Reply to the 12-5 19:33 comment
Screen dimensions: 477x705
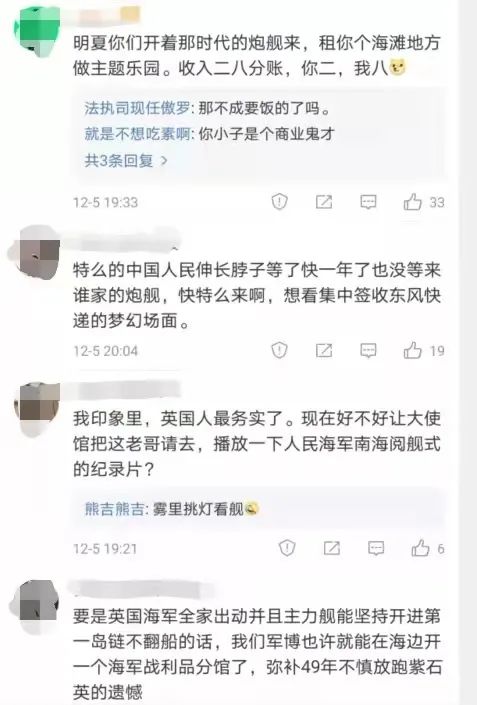tap(368, 202)
